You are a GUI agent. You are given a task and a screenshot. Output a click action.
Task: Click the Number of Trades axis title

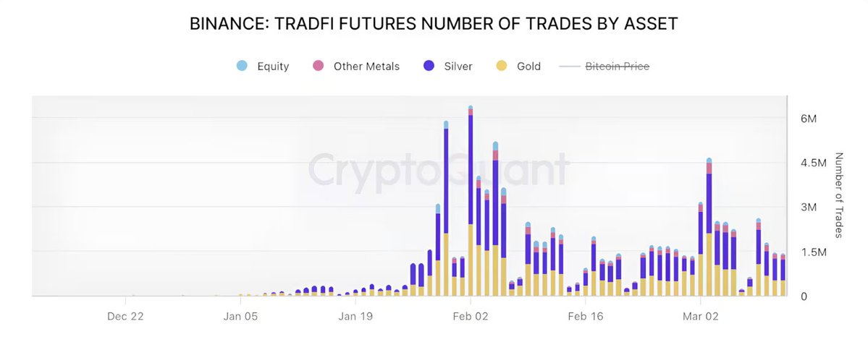840,194
